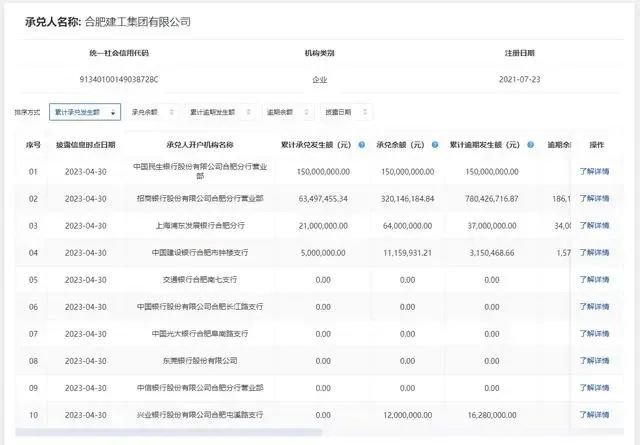Click the value 21,000,000.00 in row 03

click(323, 226)
